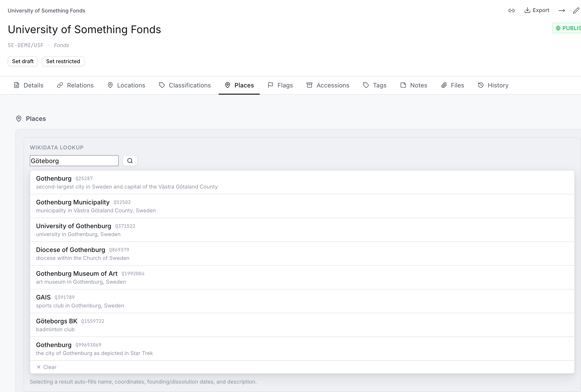Click the right arrow navigation icon
The image size is (581, 392).
[562, 11]
